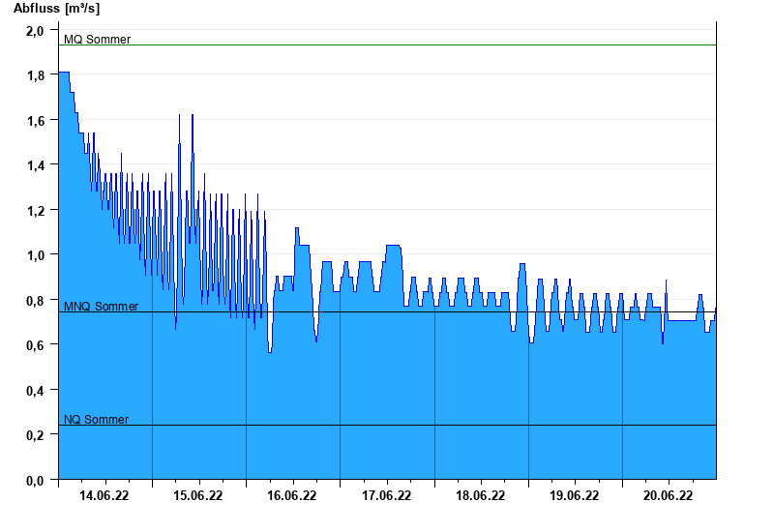Click the 20.06.22 date label
Image resolution: width=774 pixels, height=532 pixels.
pos(668,495)
